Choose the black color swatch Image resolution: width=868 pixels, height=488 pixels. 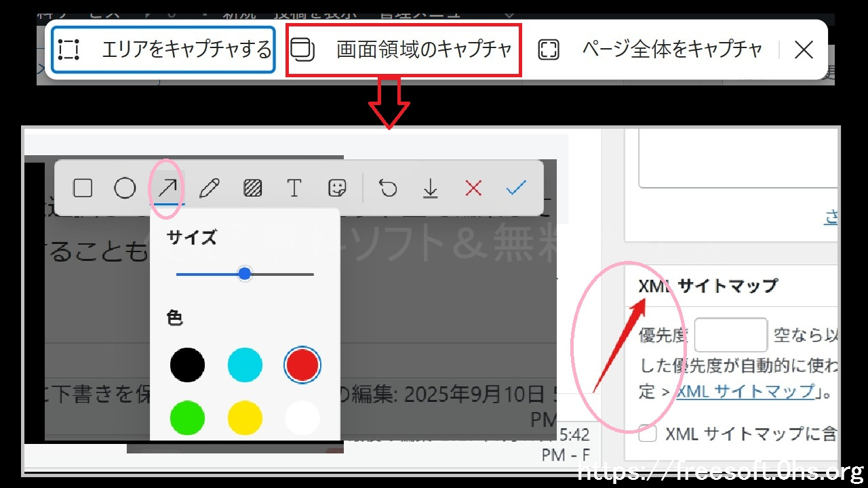(187, 365)
